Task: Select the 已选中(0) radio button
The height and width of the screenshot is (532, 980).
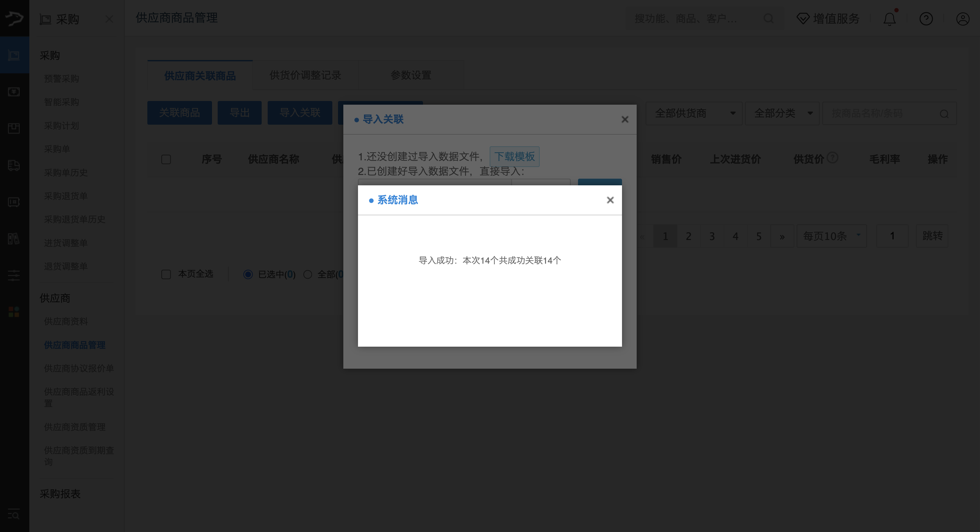Action: [x=248, y=274]
